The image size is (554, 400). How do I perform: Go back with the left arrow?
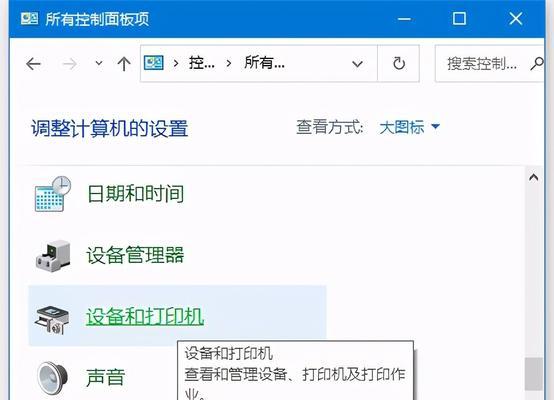coord(34,64)
